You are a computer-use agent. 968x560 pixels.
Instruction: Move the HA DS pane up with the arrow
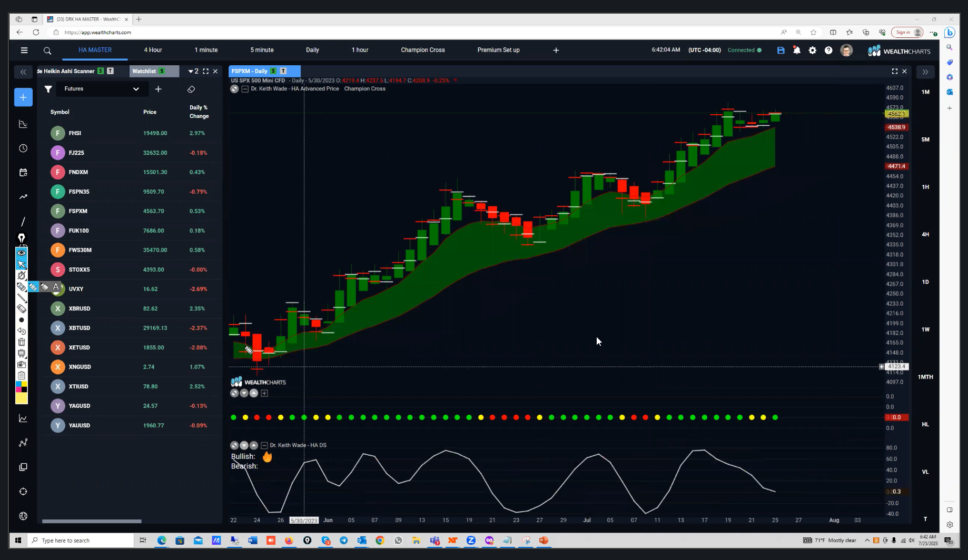(x=254, y=445)
